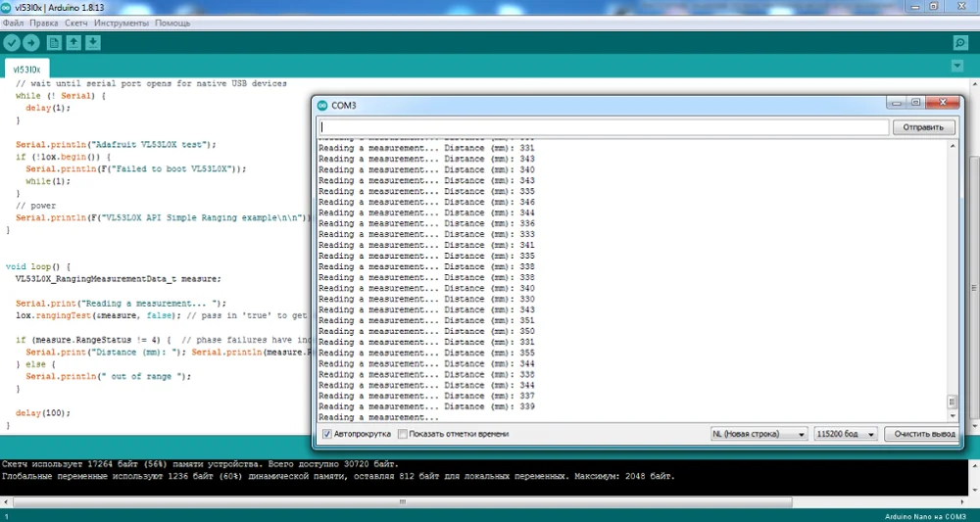Focus the serial monitor input field

point(603,127)
